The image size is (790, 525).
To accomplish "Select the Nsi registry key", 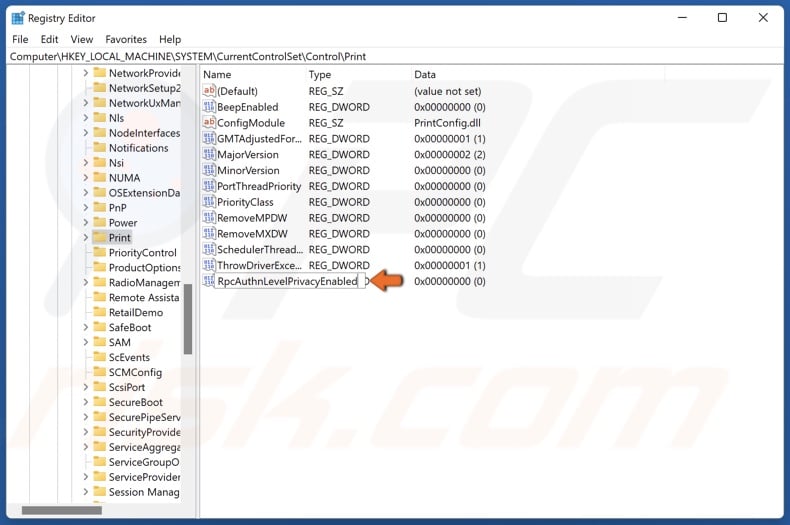I will pyautogui.click(x=116, y=163).
